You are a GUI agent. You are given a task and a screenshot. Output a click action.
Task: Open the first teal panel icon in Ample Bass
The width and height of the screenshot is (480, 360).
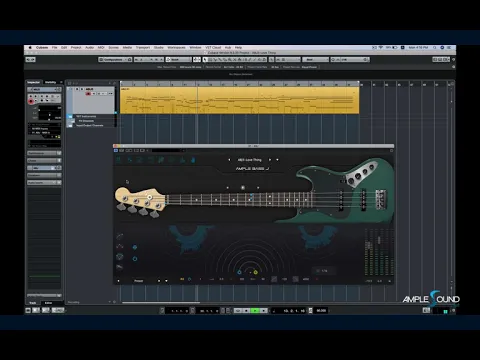click(x=119, y=160)
